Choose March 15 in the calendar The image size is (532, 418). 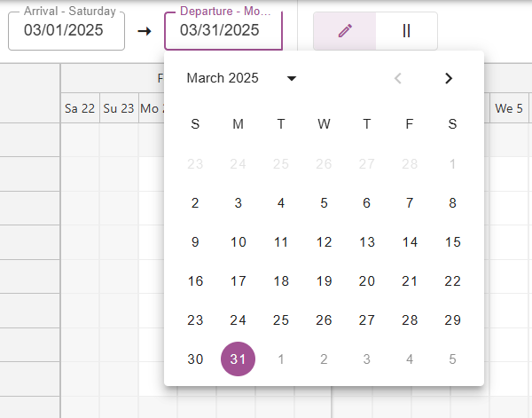tap(452, 242)
